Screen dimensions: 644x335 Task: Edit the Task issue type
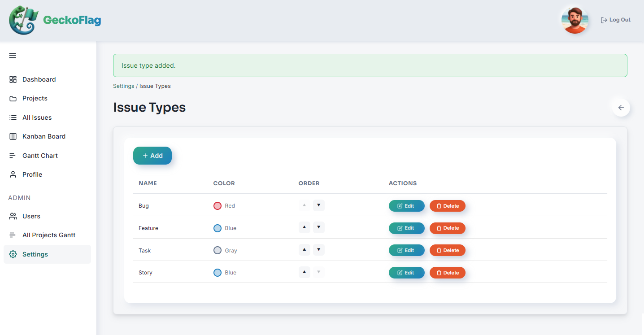[x=406, y=250]
